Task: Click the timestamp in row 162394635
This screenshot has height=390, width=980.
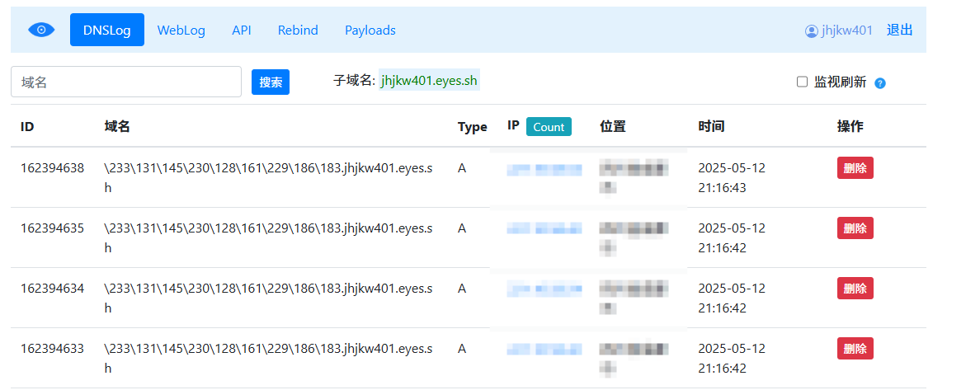Action: [x=732, y=238]
